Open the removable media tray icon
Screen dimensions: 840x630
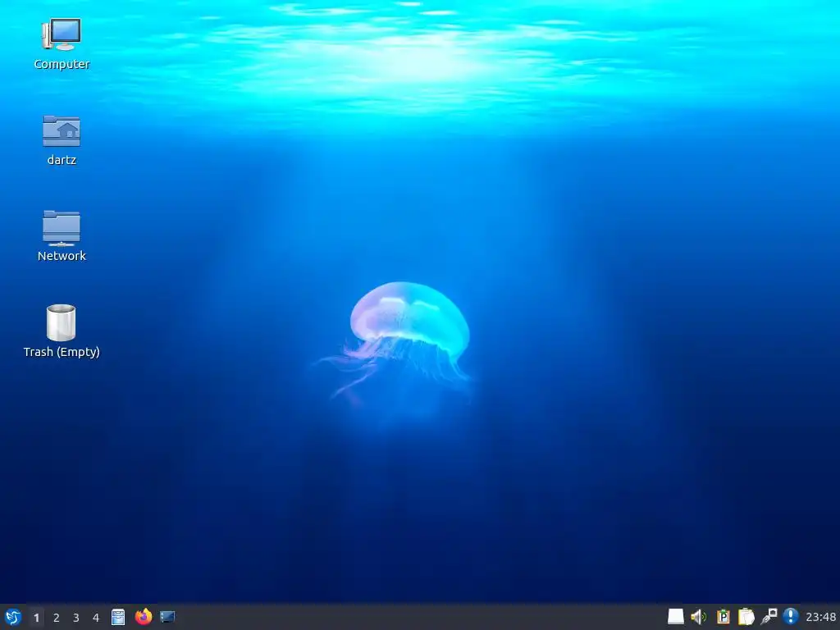[676, 617]
